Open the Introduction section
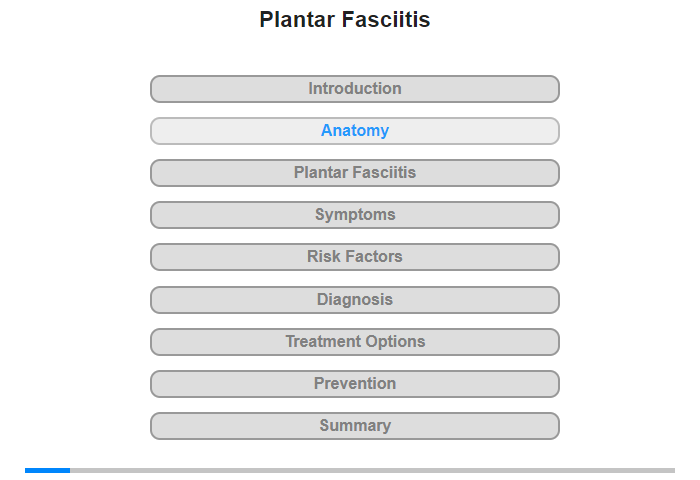Viewport: 700px width, 480px height. [354, 89]
